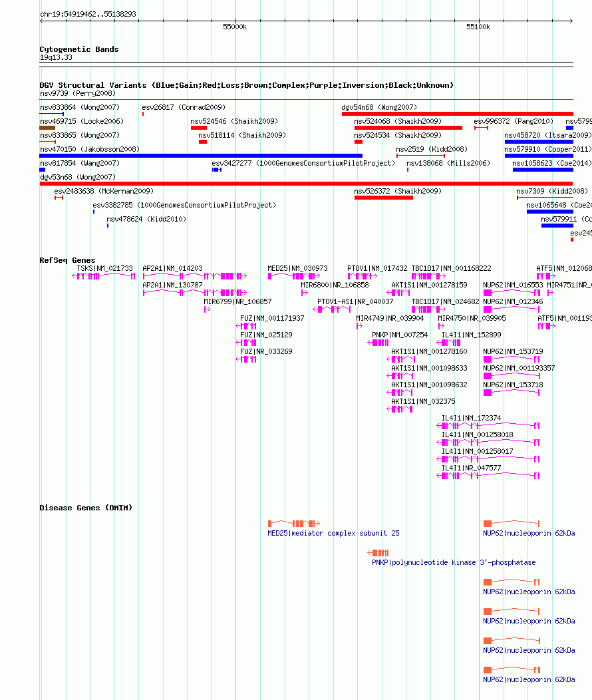Click the 19q13.33 cytogenetic band label
The image size is (592, 700).
point(56,57)
